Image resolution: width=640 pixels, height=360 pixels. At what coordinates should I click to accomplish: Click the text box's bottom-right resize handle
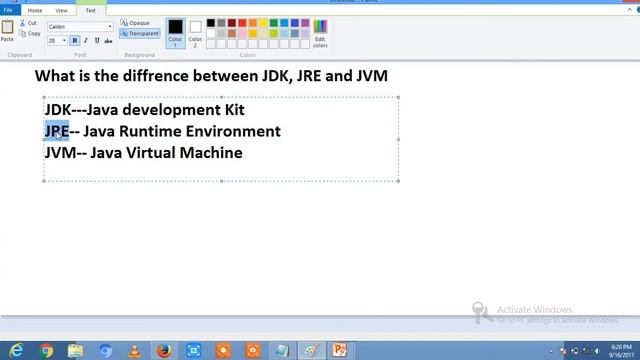pyautogui.click(x=398, y=181)
